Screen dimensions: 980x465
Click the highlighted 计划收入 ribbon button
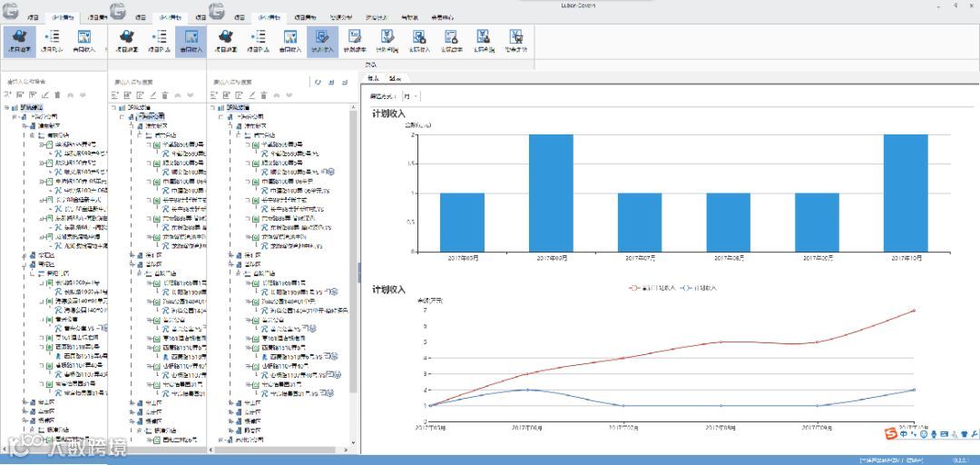pos(321,41)
